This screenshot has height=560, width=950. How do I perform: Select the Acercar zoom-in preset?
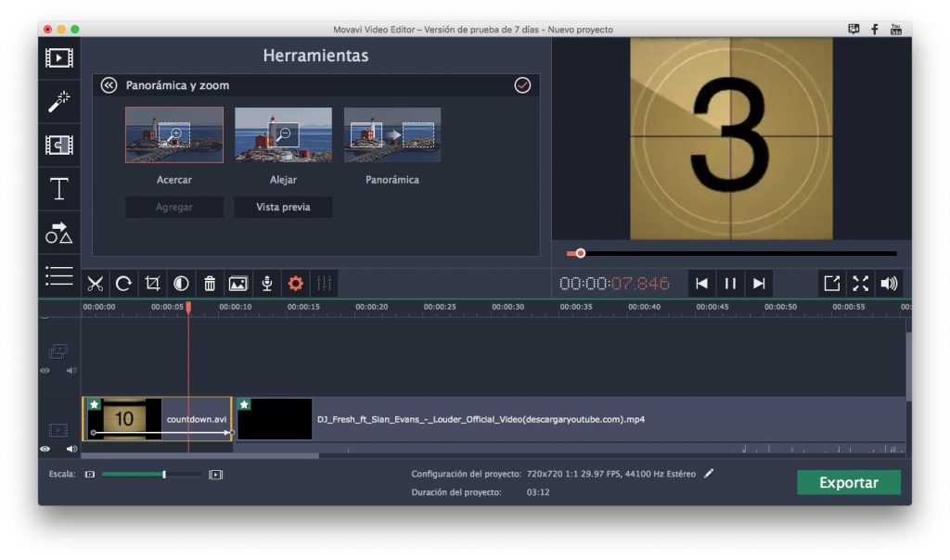pyautogui.click(x=173, y=134)
